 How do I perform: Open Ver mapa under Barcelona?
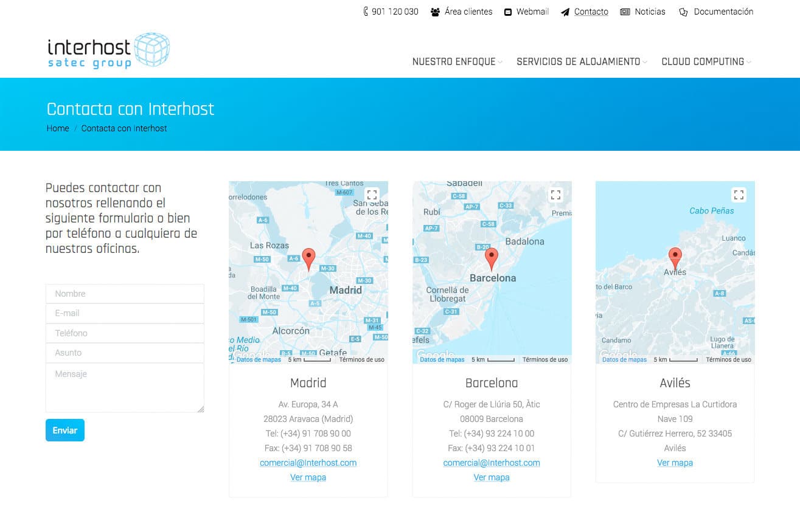click(x=492, y=477)
